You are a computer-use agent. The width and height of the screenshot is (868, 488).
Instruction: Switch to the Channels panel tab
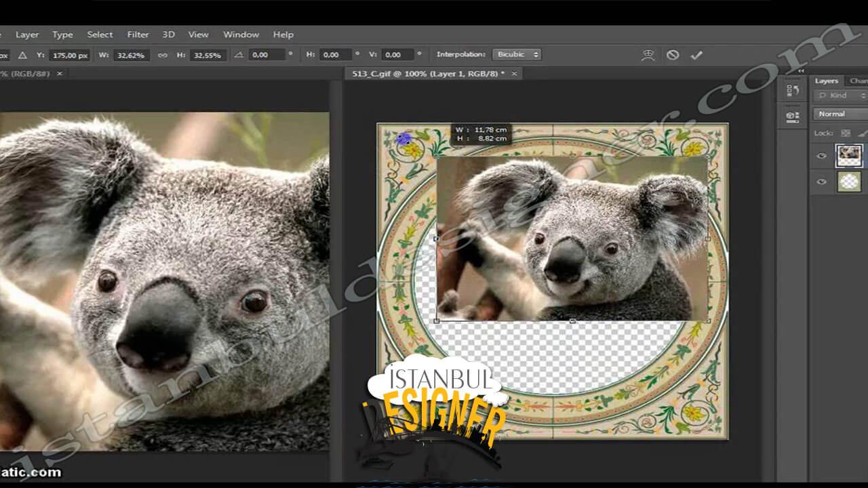[858, 81]
